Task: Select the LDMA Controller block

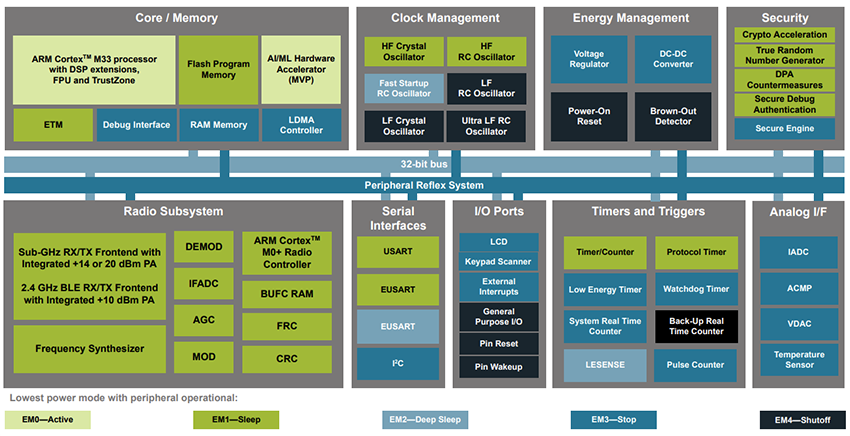Action: point(301,125)
